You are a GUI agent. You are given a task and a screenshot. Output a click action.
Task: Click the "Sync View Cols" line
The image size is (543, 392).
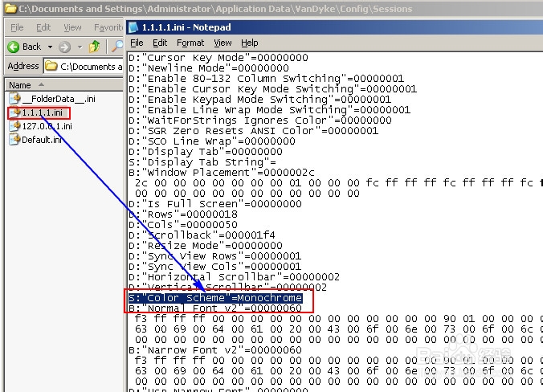tap(214, 267)
